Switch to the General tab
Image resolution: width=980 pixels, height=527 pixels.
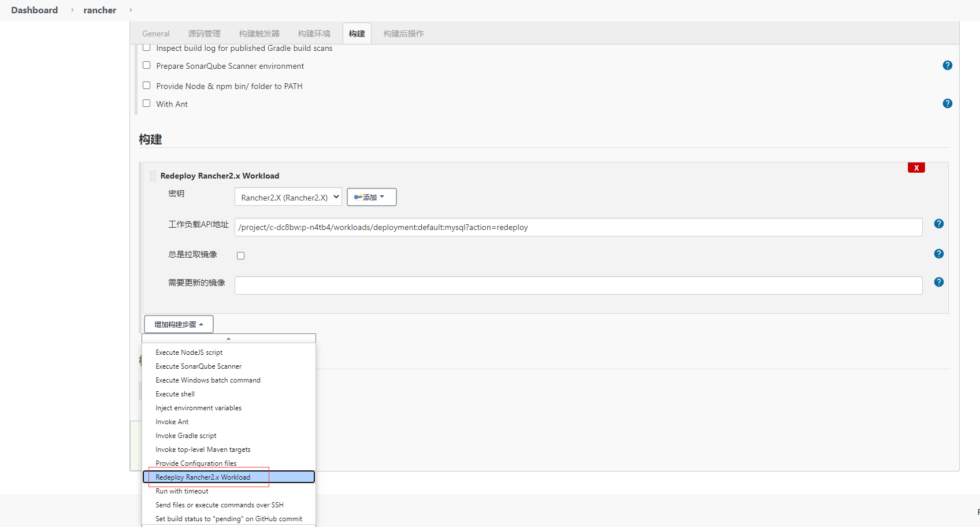tap(156, 34)
